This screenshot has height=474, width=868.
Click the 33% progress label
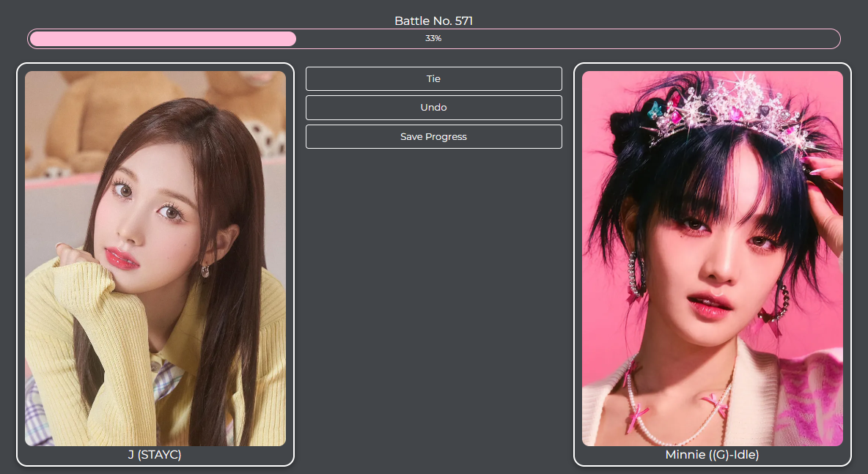[433, 39]
